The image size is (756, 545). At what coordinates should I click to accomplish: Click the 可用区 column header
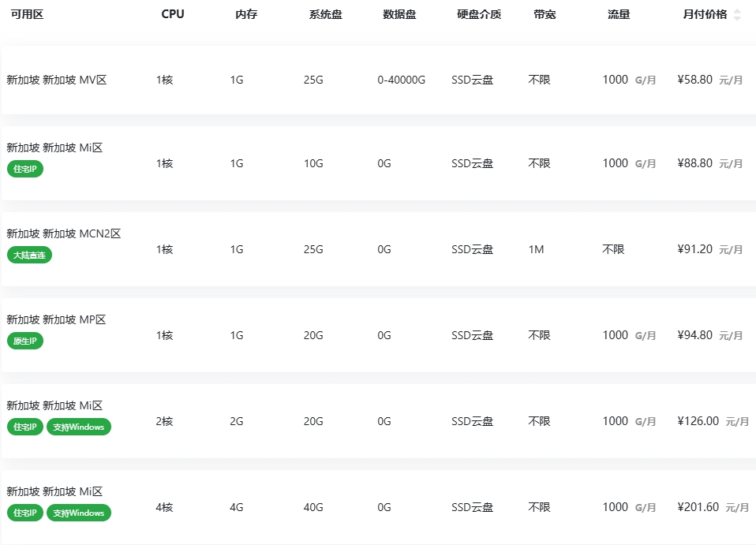(27, 15)
